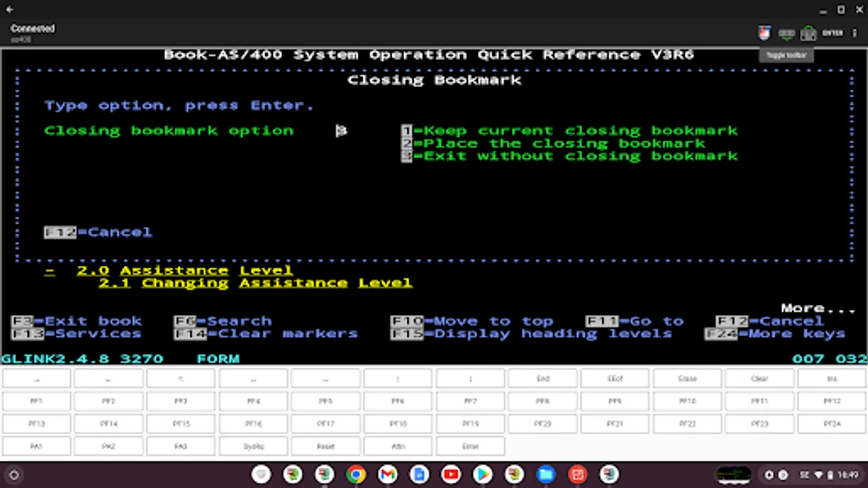Open the launcher from the shelf
This screenshot has width=868, height=488.
pyautogui.click(x=14, y=475)
